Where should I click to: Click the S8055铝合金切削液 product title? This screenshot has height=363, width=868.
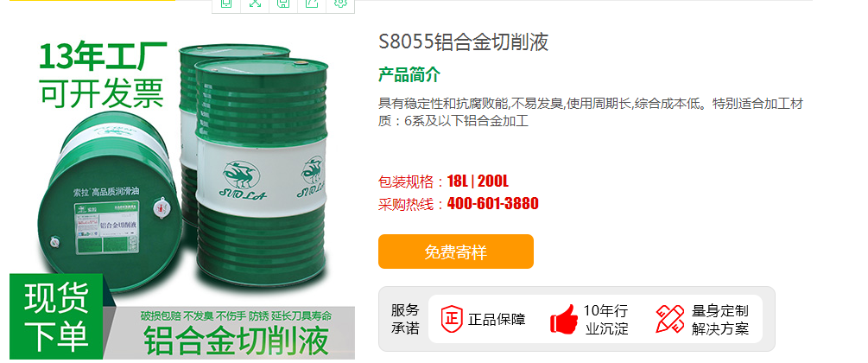pos(463,42)
